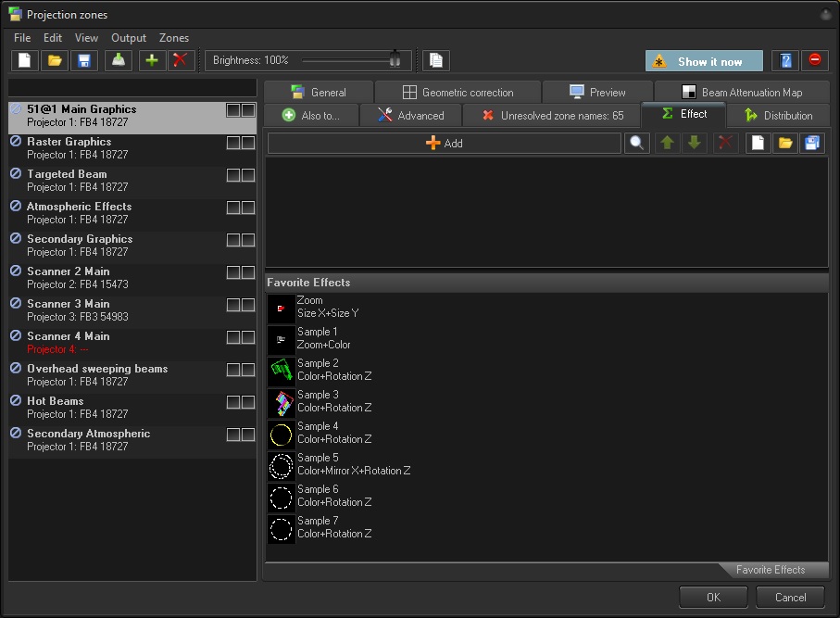Move effect down with green down arrow
840x618 pixels.
click(696, 144)
